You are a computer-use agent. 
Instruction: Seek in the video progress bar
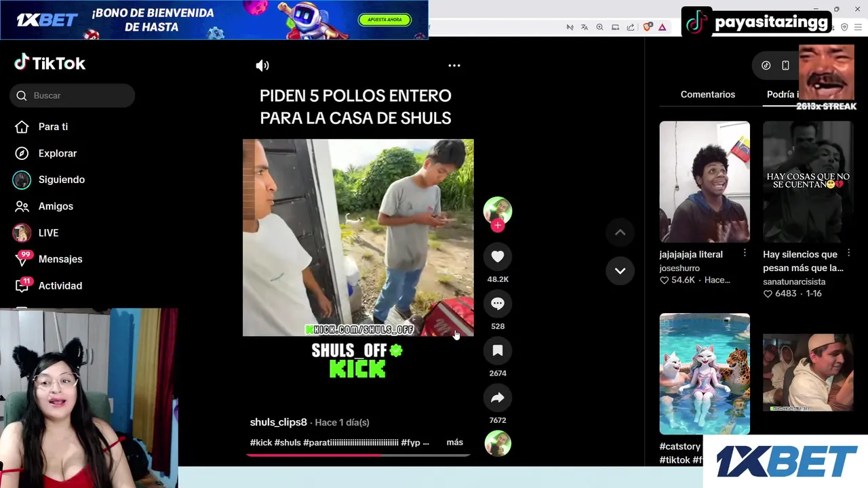click(358, 455)
